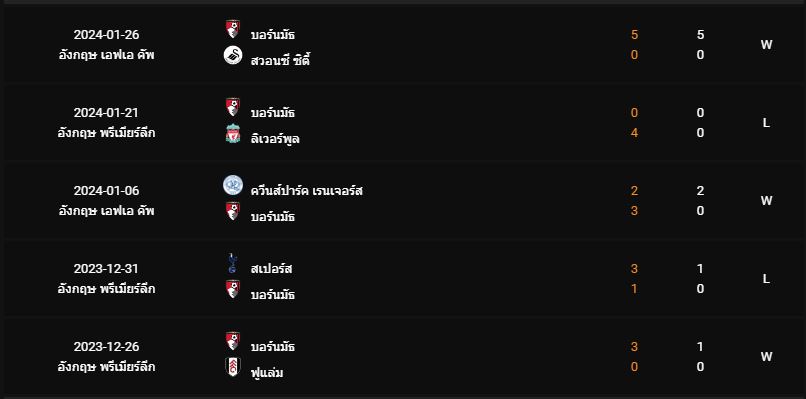Screen dimensions: 806x399
Task: Click Bournemouth crest in 2024-01-21 match
Action: click(233, 107)
